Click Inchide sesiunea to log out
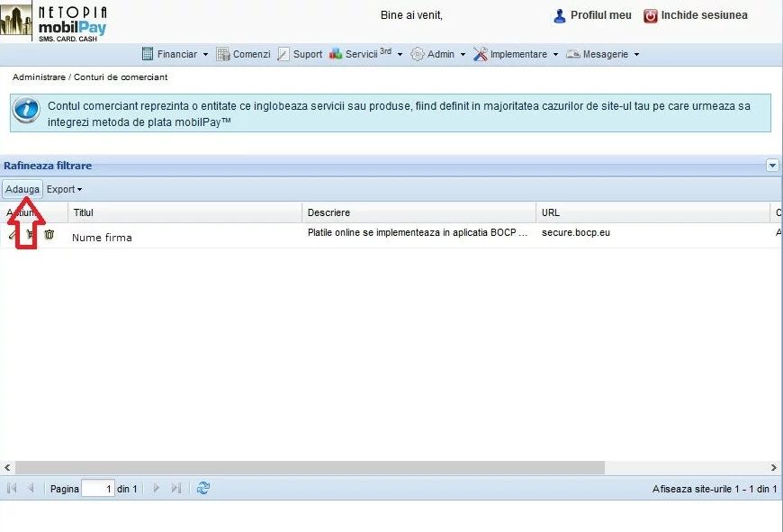Screen dimensions: 783x532 click(695, 15)
